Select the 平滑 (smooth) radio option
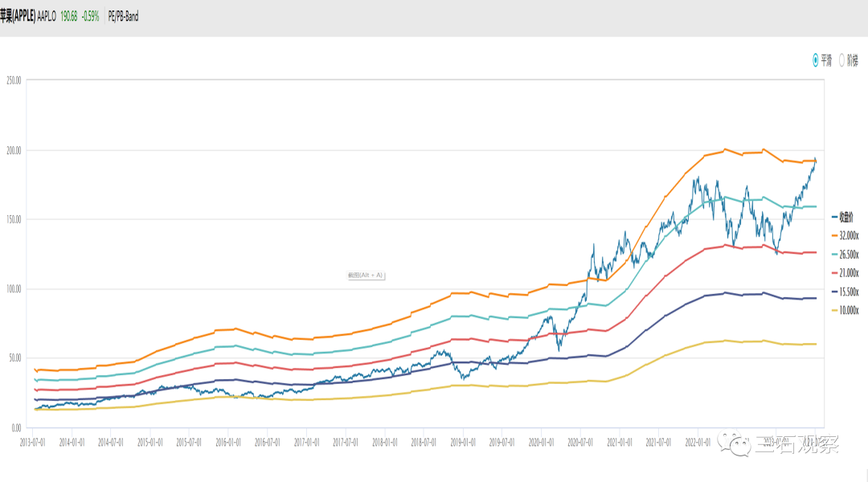 pyautogui.click(x=822, y=60)
